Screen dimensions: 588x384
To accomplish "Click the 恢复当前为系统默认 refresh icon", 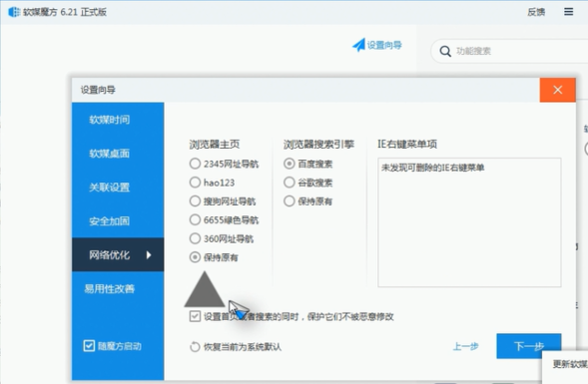I will pyautogui.click(x=195, y=347).
